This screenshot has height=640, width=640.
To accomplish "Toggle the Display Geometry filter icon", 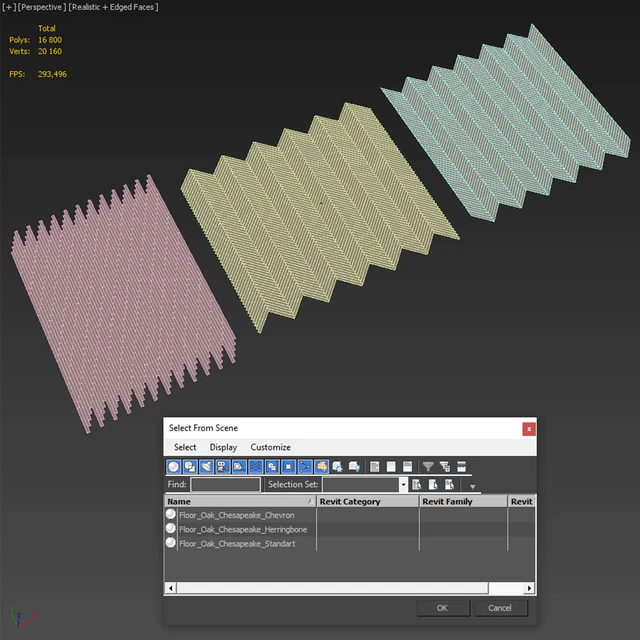I will (173, 466).
